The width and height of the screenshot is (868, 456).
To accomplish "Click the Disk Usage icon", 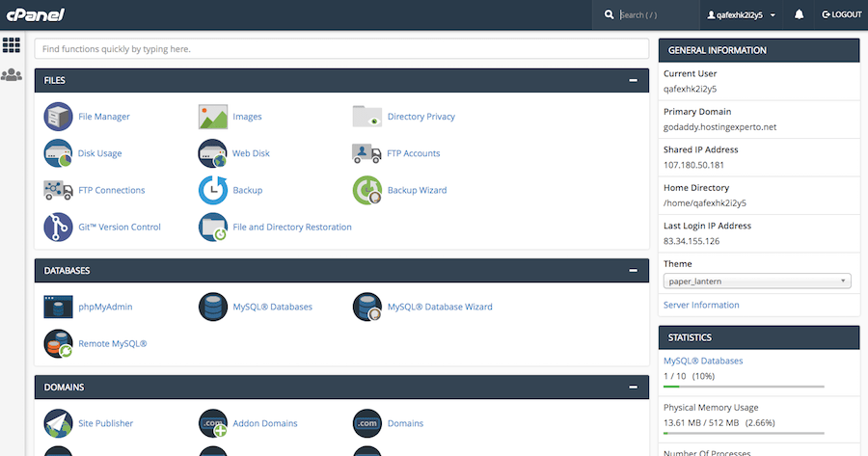I will tap(58, 153).
